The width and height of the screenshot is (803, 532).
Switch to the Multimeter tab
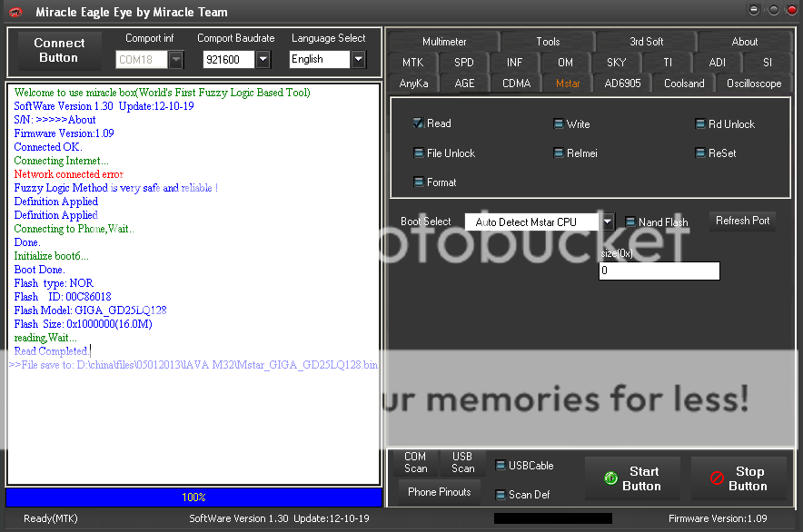point(444,42)
